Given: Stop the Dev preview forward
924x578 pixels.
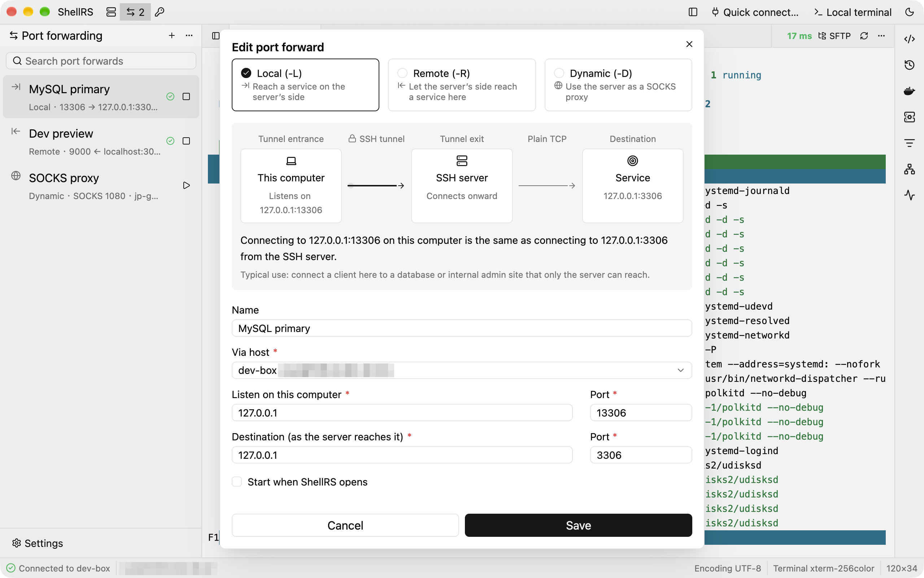Looking at the screenshot, I should coord(186,141).
